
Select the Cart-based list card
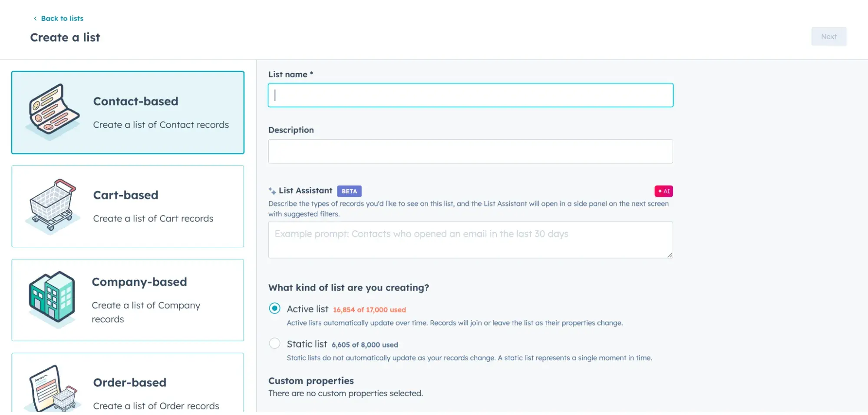pyautogui.click(x=128, y=206)
